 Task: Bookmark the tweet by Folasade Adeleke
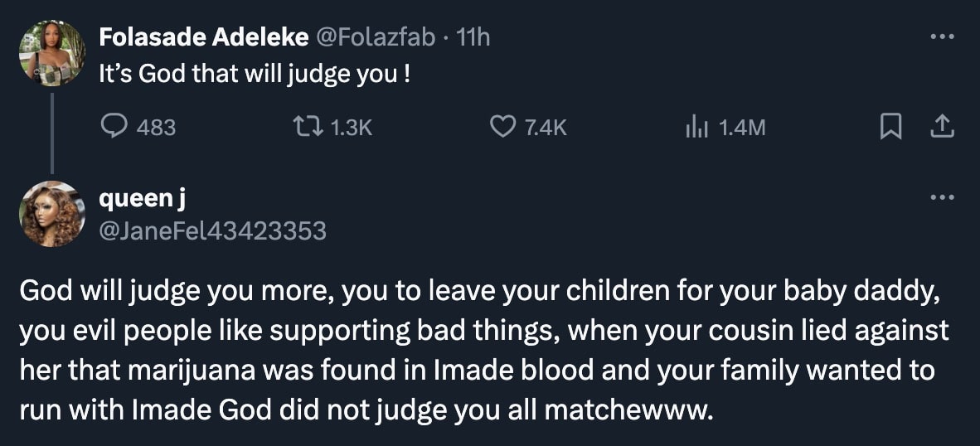coord(890,127)
